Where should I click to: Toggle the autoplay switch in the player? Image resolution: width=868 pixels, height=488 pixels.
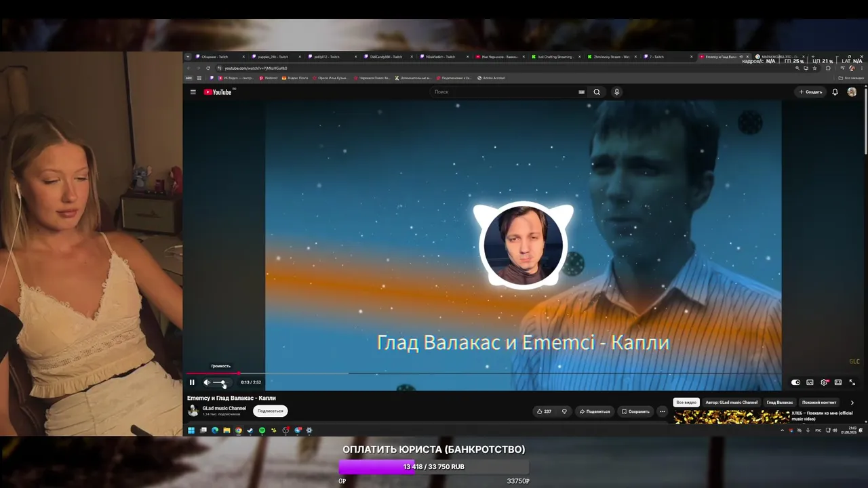pyautogui.click(x=796, y=382)
